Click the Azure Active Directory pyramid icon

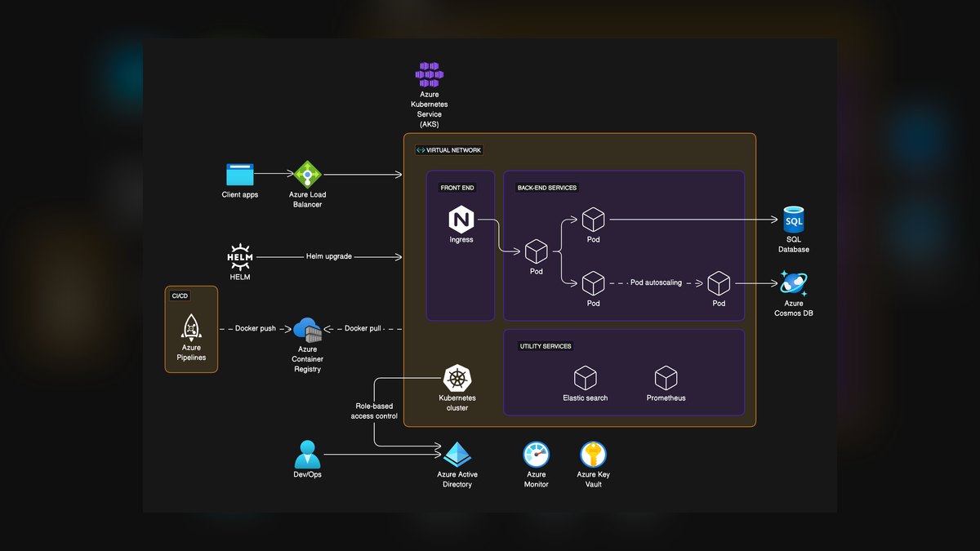(457, 454)
